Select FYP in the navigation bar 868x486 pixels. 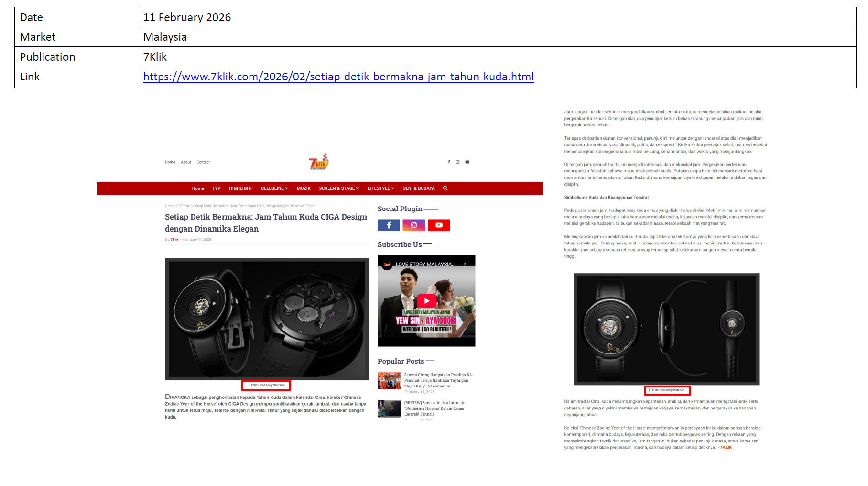217,188
